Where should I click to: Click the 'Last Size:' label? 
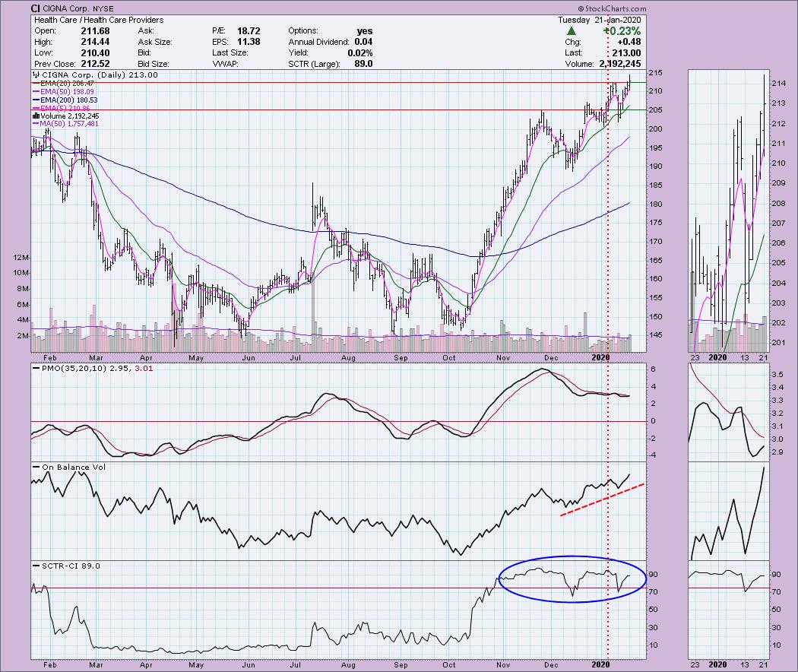230,53
